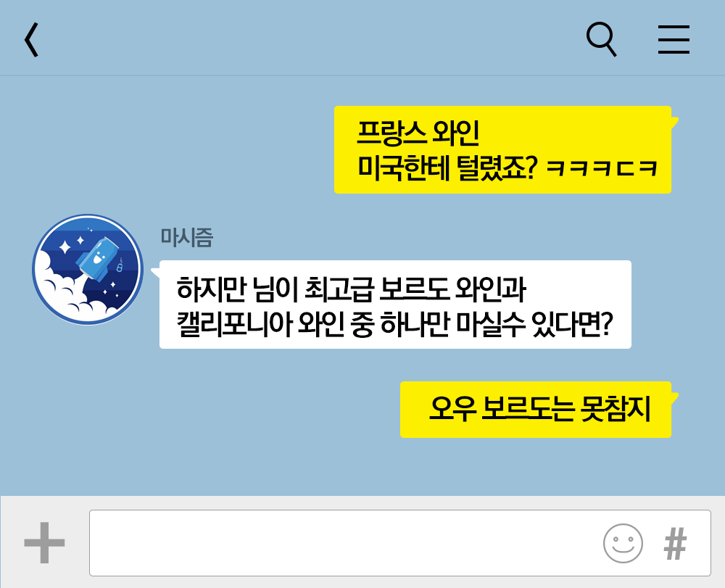Click the line starting with 캘리포니아 와인
725x588 pixels.
click(395, 324)
